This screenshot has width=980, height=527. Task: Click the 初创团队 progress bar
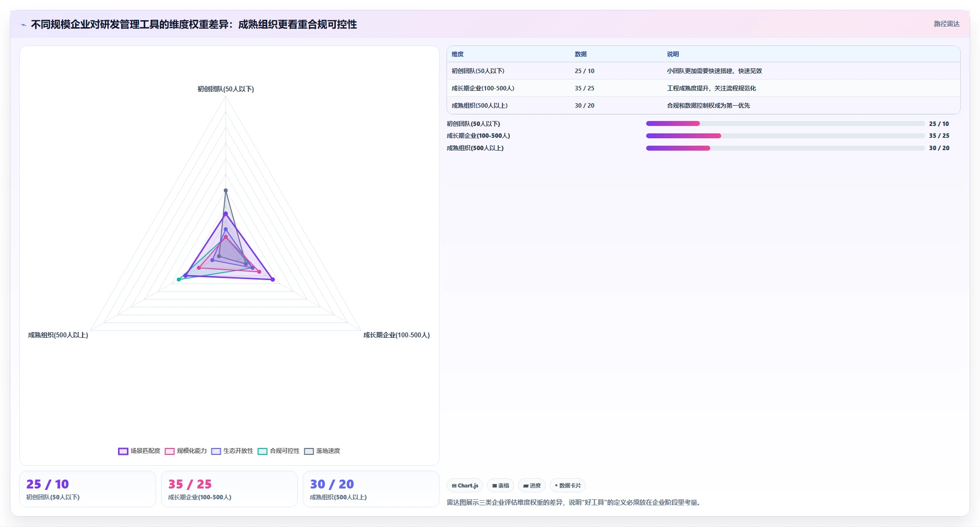coord(785,123)
